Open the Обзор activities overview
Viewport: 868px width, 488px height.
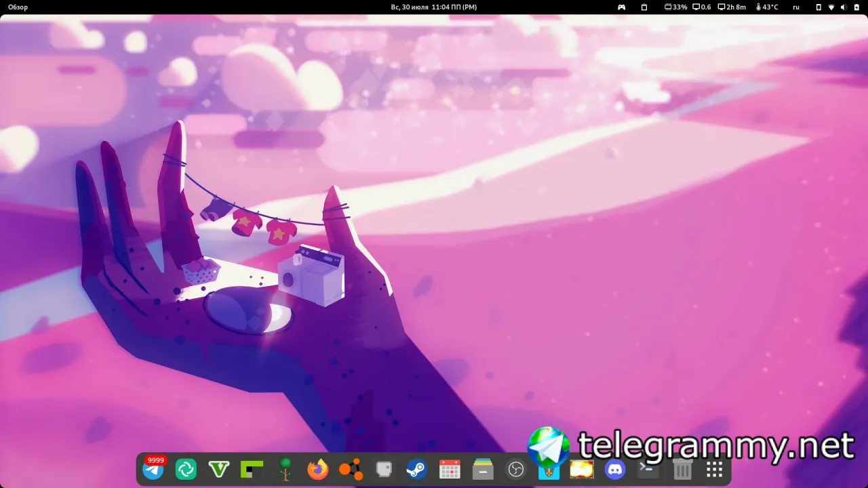pyautogui.click(x=18, y=7)
